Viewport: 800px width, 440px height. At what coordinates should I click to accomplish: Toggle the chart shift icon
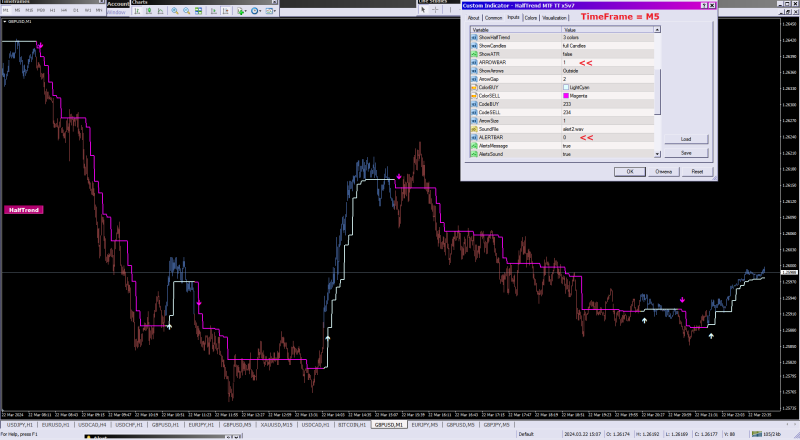226,11
